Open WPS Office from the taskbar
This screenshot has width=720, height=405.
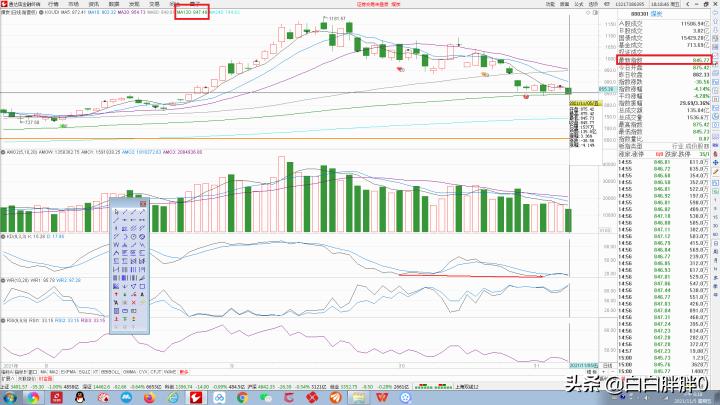382,398
